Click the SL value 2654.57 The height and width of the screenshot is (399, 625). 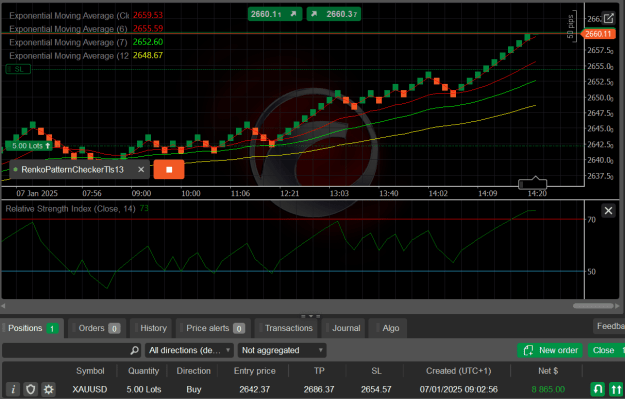376,389
